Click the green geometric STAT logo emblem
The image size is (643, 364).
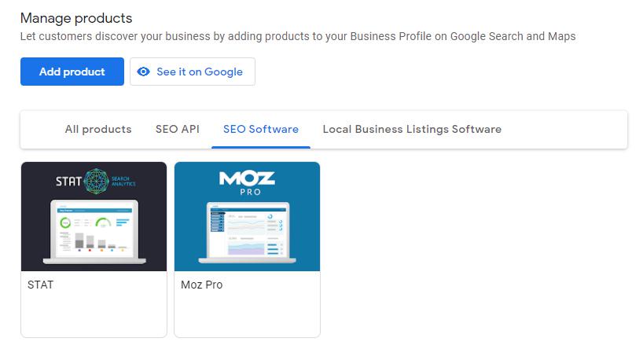click(x=97, y=182)
